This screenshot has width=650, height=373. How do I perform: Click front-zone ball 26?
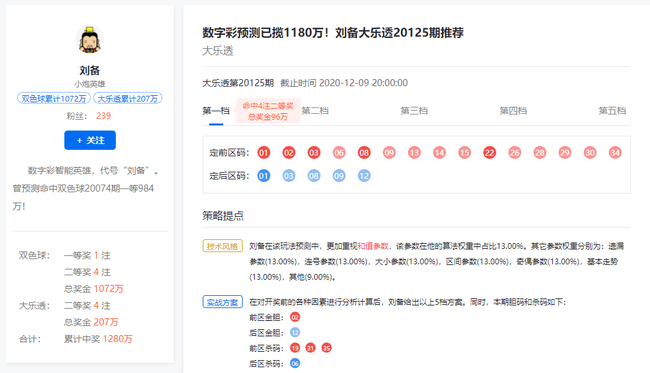point(514,153)
